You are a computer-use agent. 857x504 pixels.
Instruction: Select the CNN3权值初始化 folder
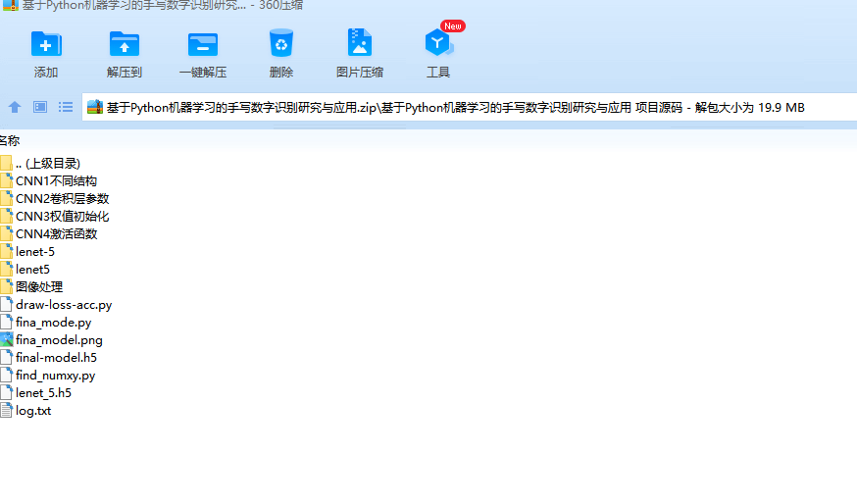(55, 217)
